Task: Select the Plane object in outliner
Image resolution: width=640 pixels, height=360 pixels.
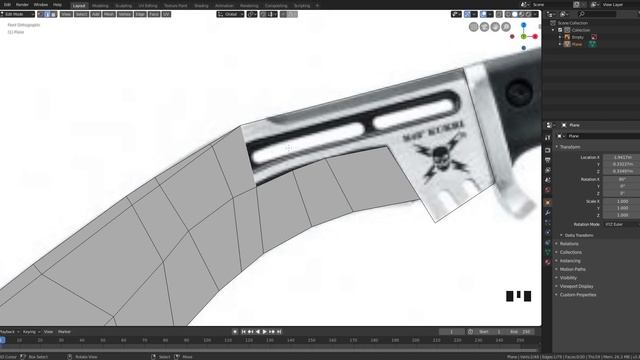Action: click(576, 44)
